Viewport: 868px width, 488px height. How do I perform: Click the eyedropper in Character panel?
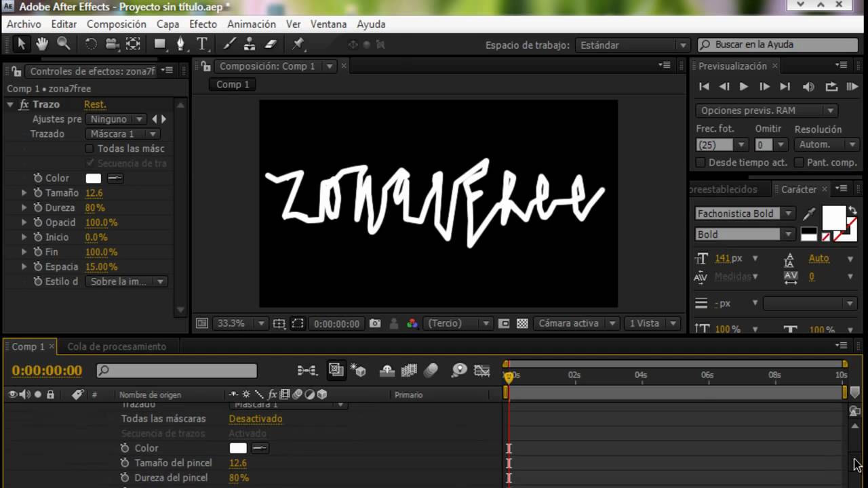[809, 214]
